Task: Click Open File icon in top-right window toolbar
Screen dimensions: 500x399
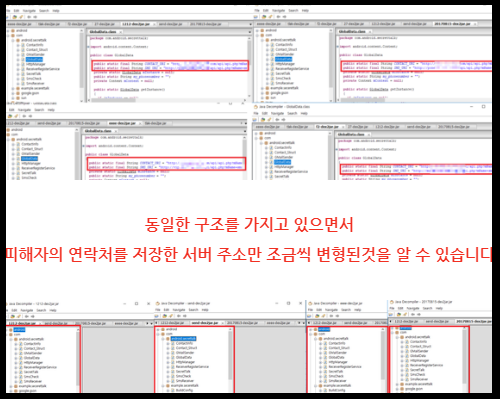Action: (x=257, y=17)
